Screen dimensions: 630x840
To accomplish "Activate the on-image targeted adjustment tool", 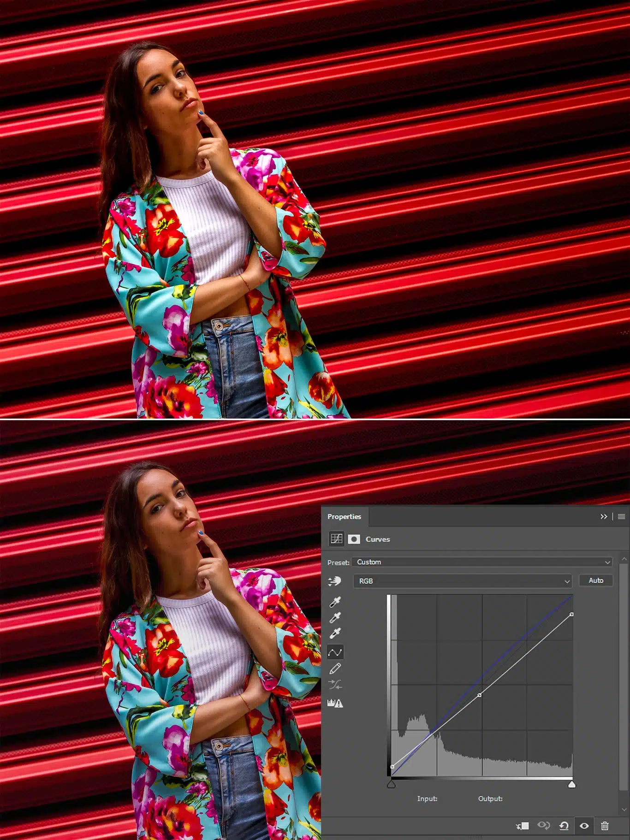I will point(334,581).
